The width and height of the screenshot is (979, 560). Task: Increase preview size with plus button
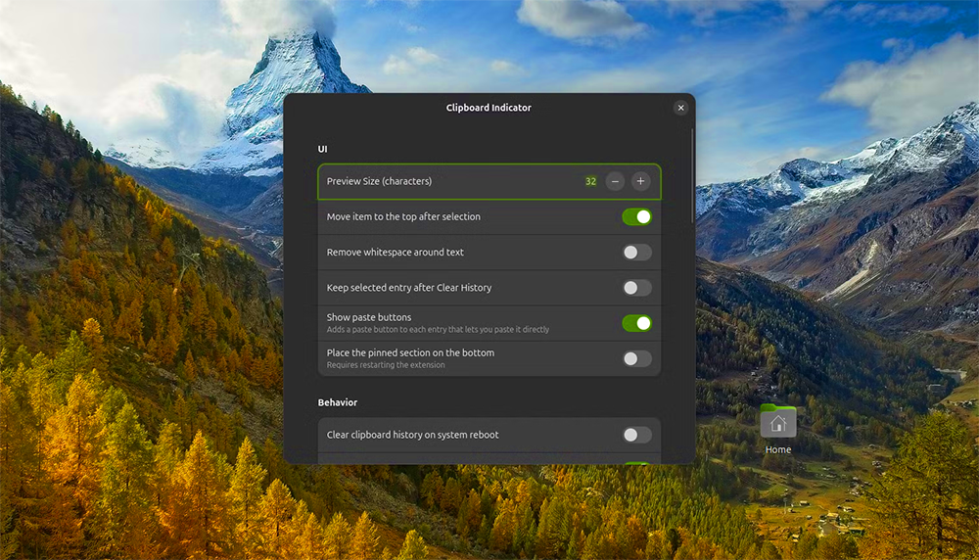point(640,182)
